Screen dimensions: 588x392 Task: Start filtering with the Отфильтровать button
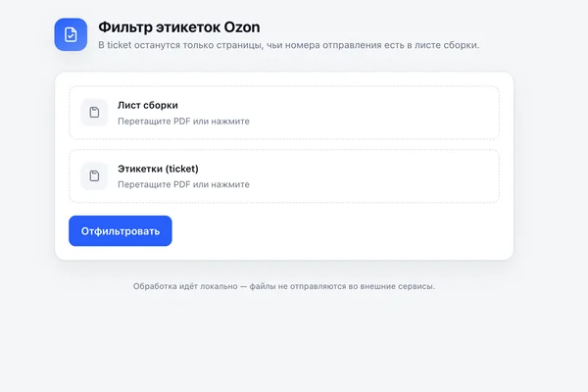click(121, 231)
